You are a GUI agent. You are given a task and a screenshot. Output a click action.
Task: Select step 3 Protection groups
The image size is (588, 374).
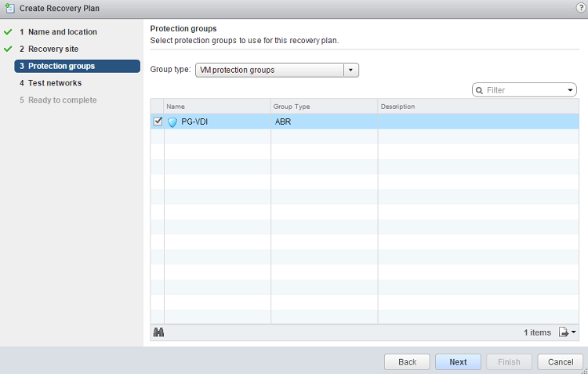point(61,66)
